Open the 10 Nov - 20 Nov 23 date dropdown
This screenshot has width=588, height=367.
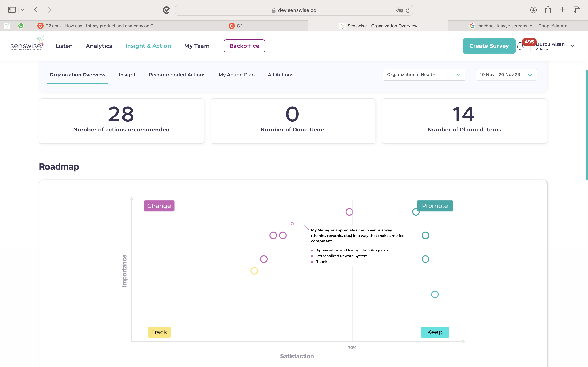point(506,75)
